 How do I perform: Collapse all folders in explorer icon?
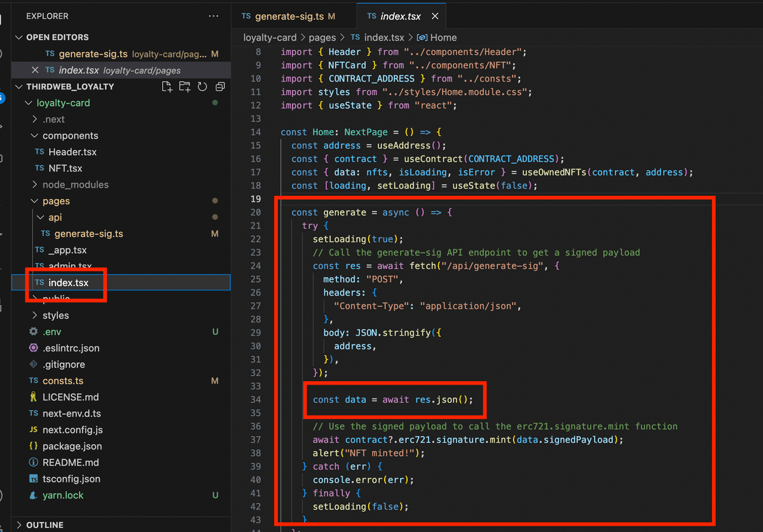220,86
